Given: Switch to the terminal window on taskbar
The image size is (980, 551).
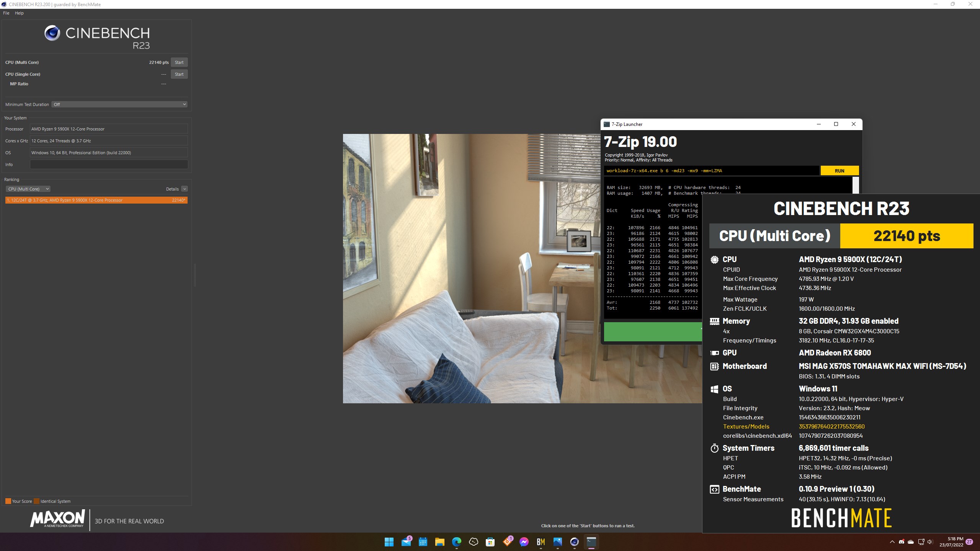Looking at the screenshot, I should coord(591,542).
